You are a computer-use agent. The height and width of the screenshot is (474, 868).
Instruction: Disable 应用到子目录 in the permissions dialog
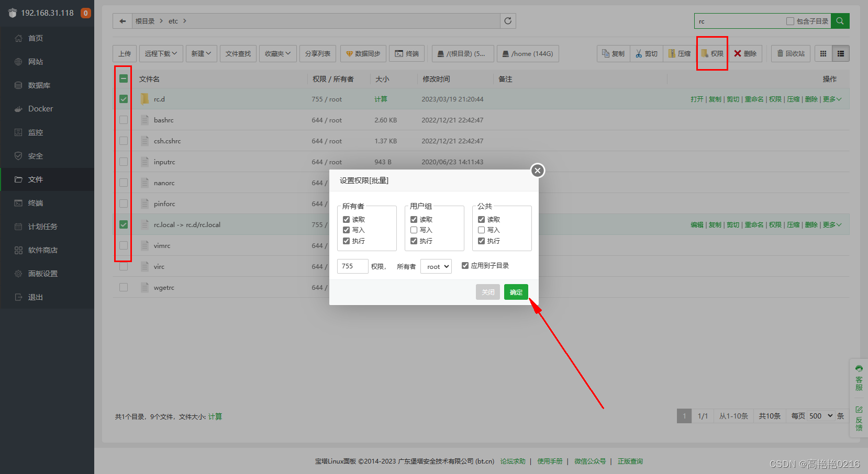point(465,265)
